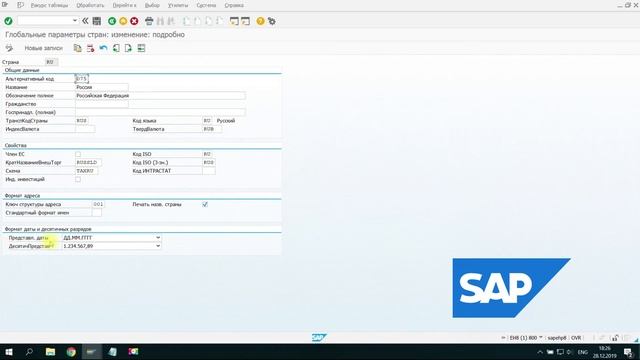
Task: Open the Утилиты menu
Action: point(178,5)
